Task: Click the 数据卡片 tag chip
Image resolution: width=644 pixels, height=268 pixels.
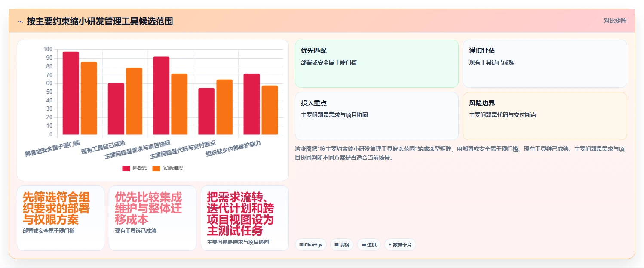Action: 400,245
